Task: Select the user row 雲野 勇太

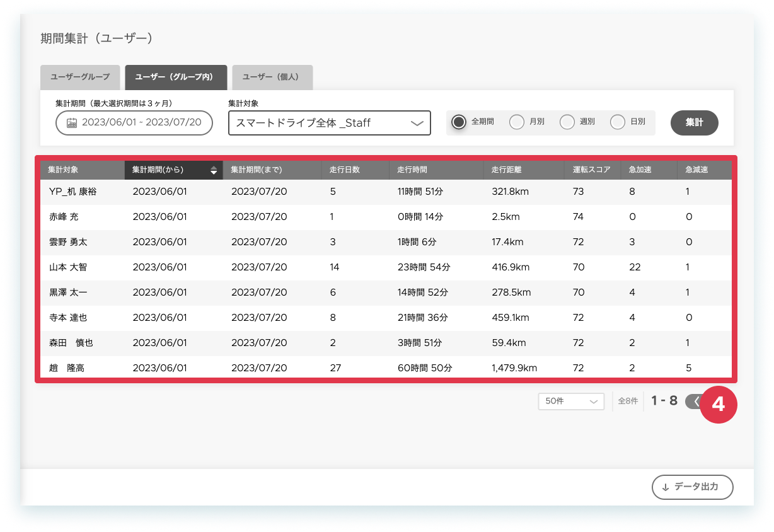Action: pos(386,242)
